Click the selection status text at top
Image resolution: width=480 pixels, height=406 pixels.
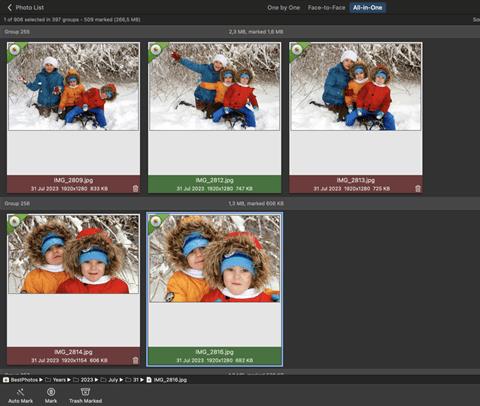coord(72,20)
